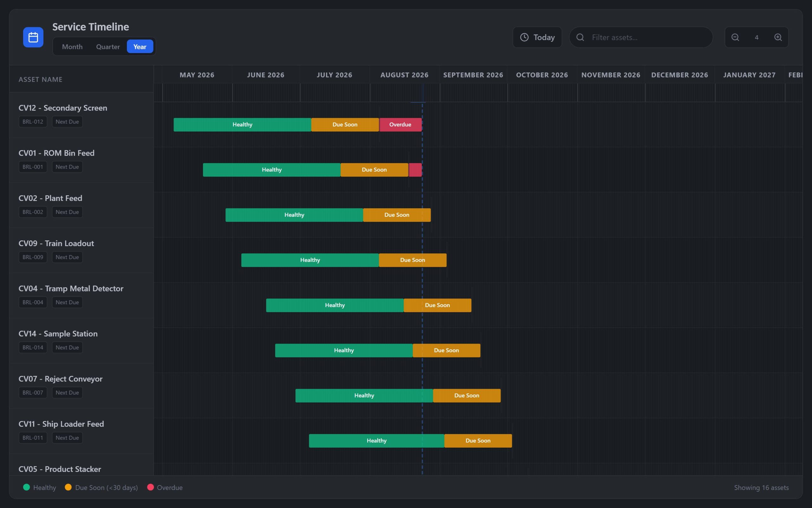Jump to Today on the timeline
Screen dimensions: 812x508
[x=537, y=37]
